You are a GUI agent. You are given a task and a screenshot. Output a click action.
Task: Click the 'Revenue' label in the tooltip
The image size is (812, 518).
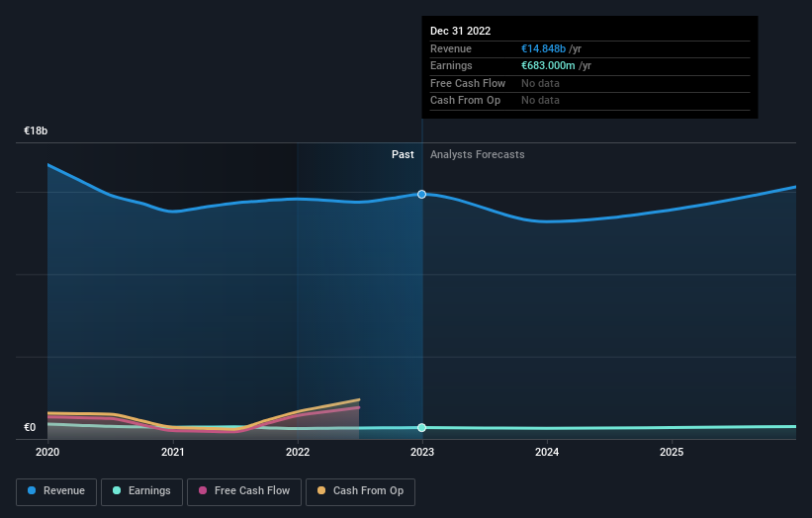click(x=451, y=48)
